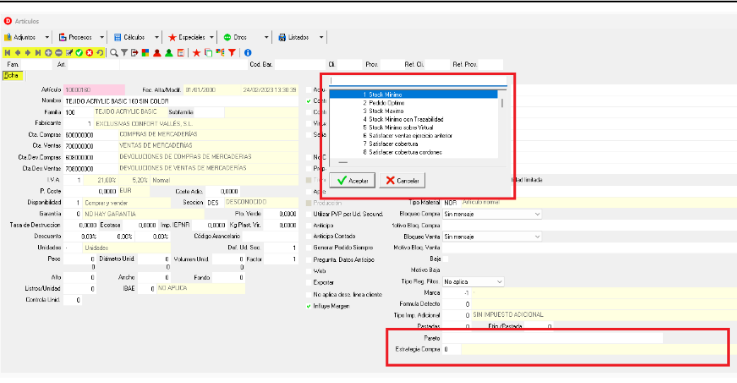Click the colored grid chart icon
Viewport: 737px width, 383px height.
[x=220, y=53]
